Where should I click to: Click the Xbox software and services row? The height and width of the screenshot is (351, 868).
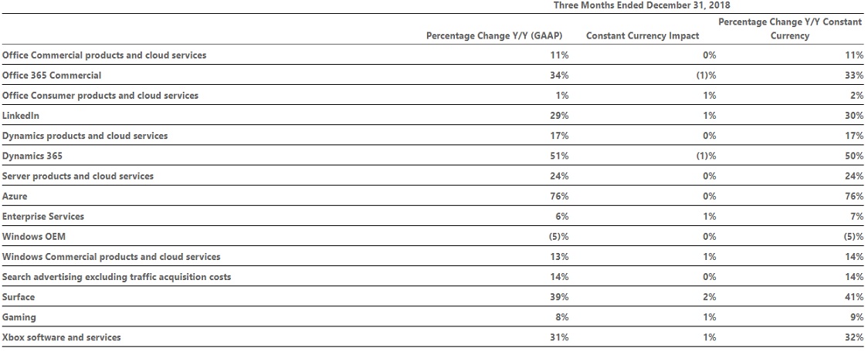(434, 337)
